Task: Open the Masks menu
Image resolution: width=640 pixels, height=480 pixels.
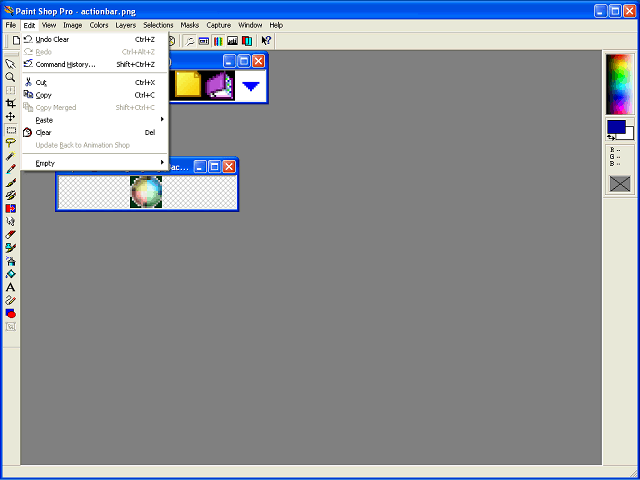Action: click(x=190, y=25)
